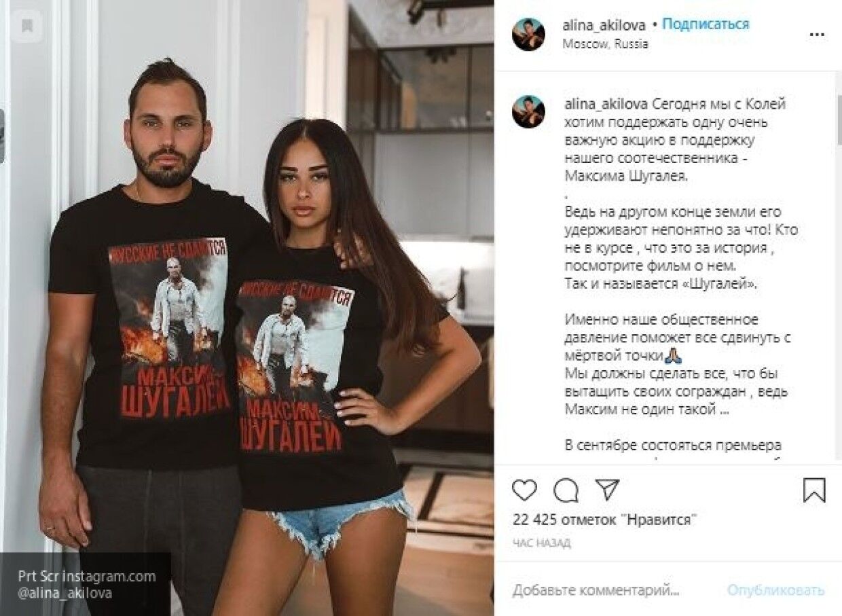Click the Опубликовать post button
842x616 pixels.
coord(776,590)
